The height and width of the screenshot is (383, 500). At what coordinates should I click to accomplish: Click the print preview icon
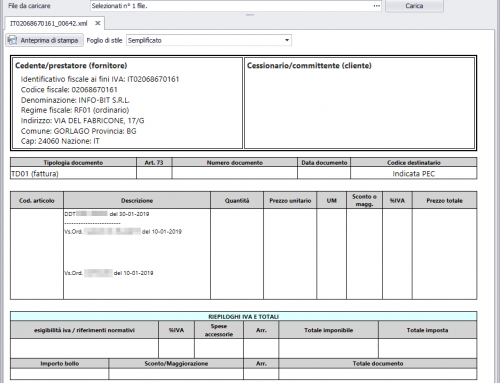13,40
